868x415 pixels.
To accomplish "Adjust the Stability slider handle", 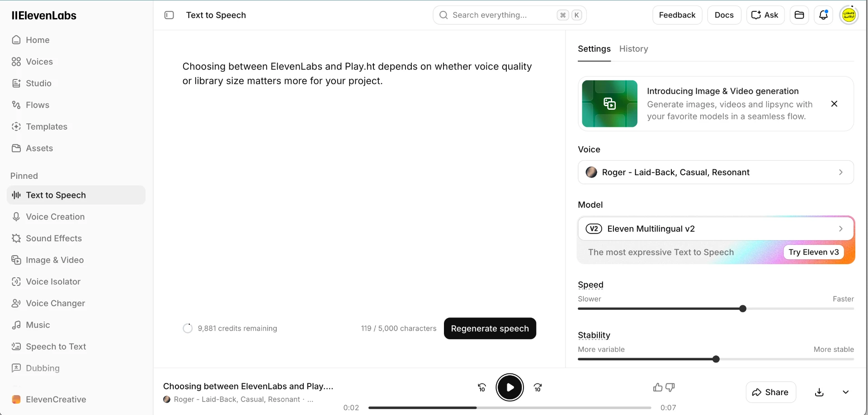I will [x=716, y=359].
